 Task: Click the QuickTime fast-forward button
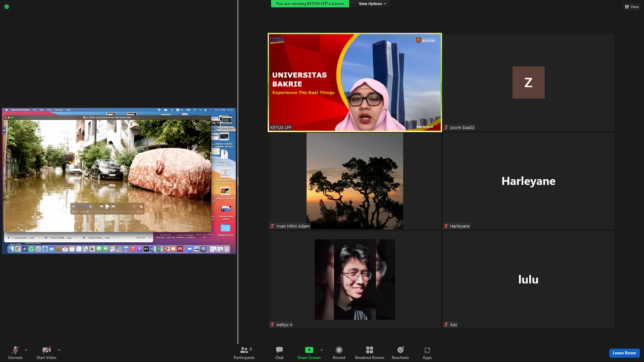[113, 206]
